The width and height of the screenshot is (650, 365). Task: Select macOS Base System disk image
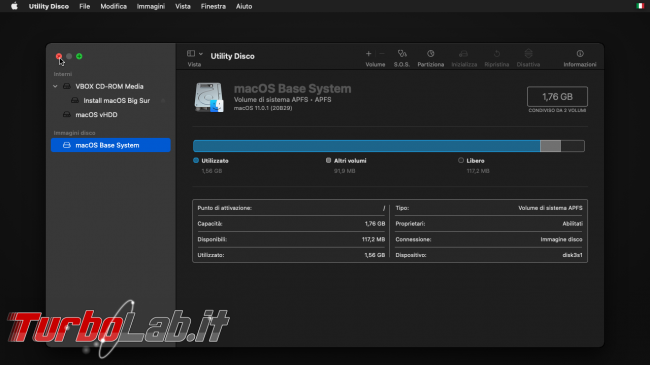click(110, 145)
